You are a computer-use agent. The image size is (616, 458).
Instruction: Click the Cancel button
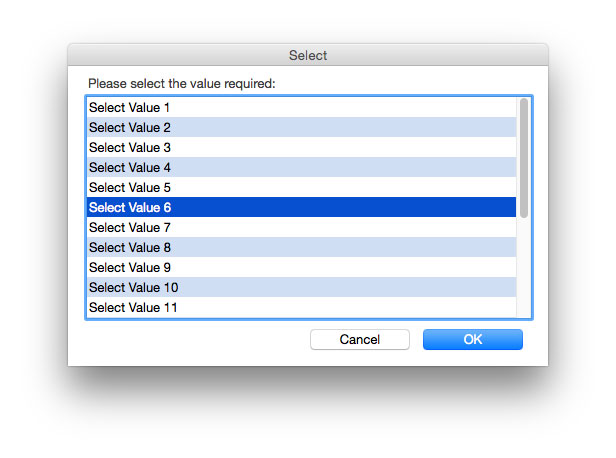point(360,339)
